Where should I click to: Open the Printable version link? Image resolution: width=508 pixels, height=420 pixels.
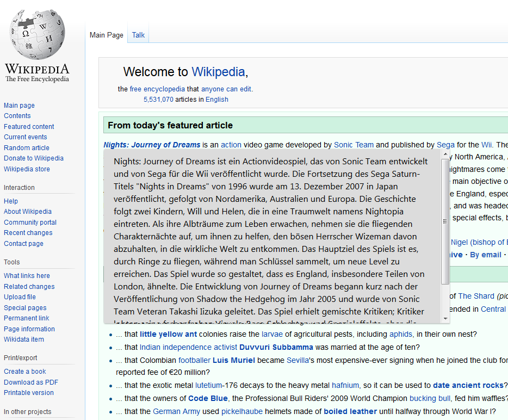(x=29, y=393)
